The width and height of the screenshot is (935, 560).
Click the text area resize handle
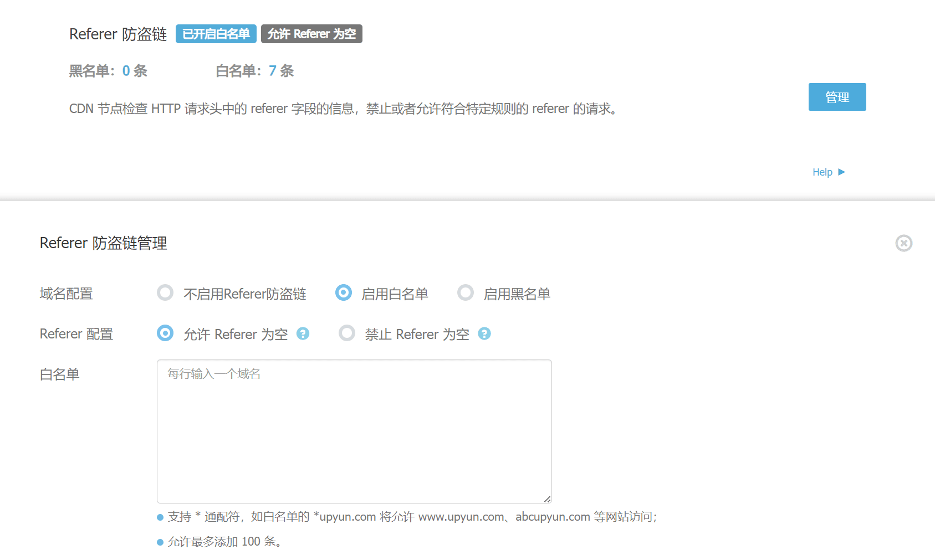[x=548, y=499]
